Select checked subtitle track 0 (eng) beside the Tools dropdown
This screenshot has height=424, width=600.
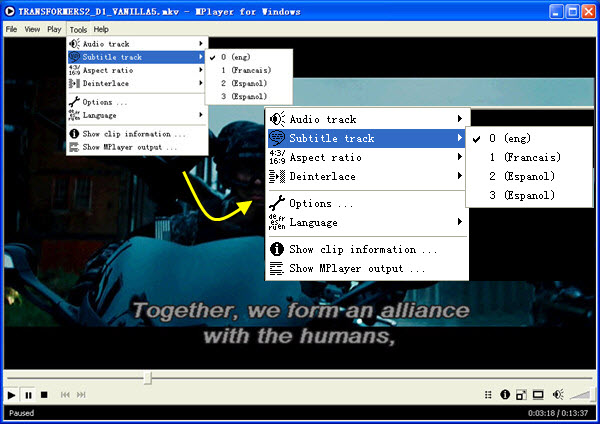point(249,57)
